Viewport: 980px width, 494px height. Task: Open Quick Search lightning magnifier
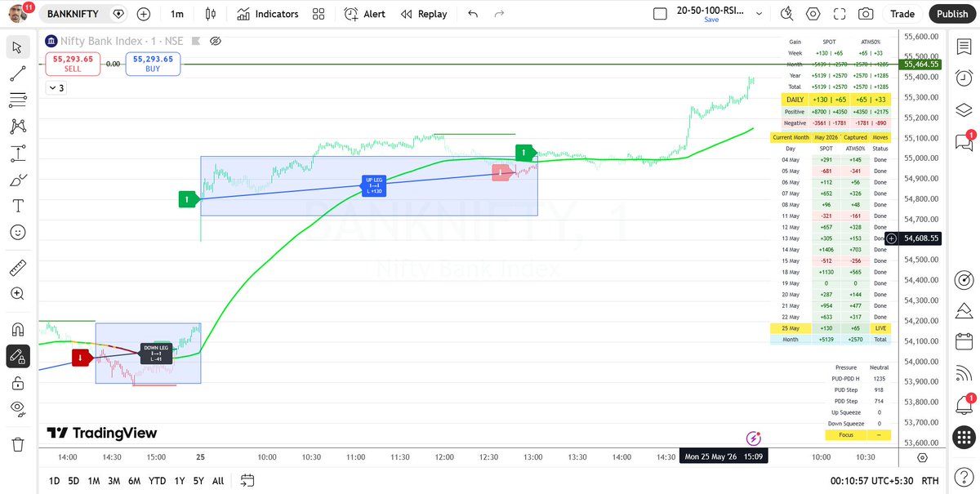click(x=787, y=14)
